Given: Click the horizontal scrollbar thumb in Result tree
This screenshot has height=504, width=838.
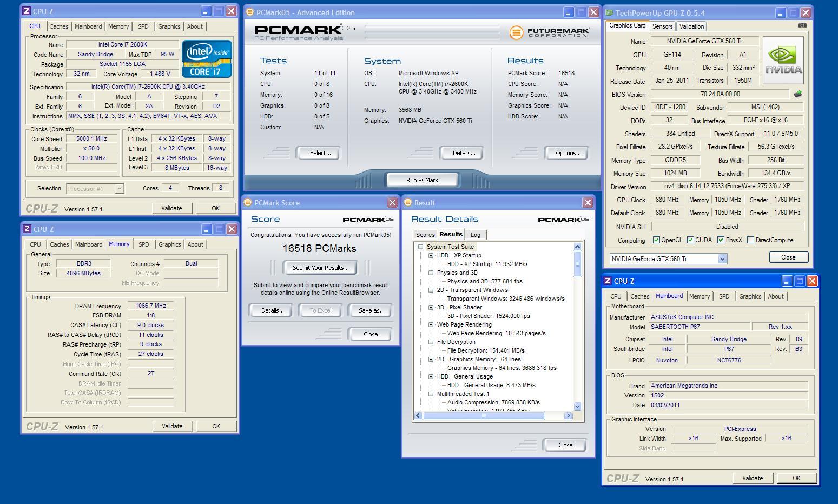Looking at the screenshot, I should tap(484, 416).
